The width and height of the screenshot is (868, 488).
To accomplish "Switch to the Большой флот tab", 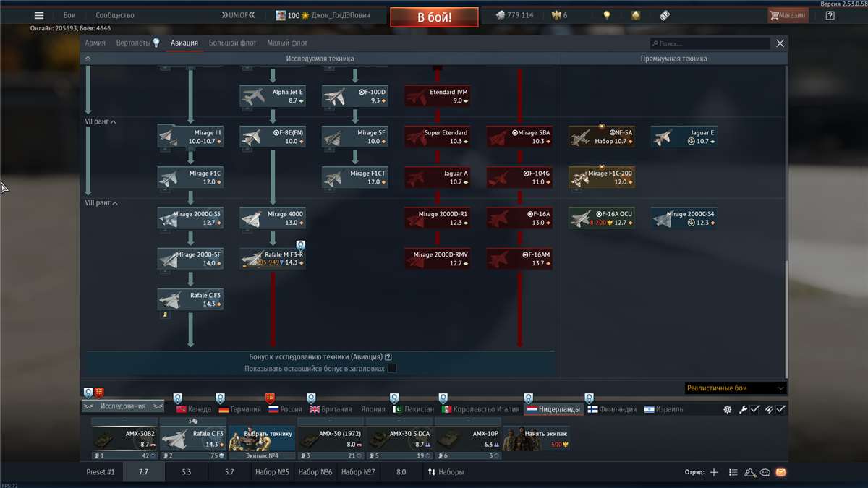I will click(232, 43).
